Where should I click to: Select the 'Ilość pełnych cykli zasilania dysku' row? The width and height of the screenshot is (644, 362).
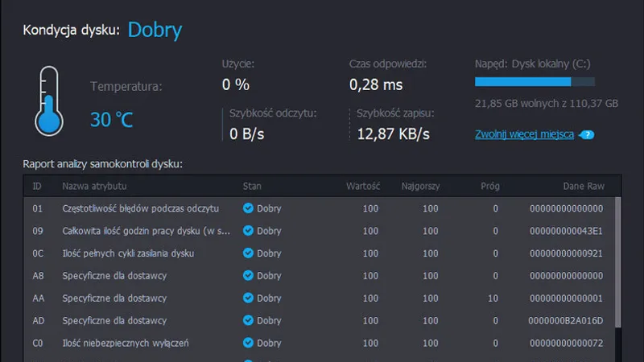click(x=128, y=253)
